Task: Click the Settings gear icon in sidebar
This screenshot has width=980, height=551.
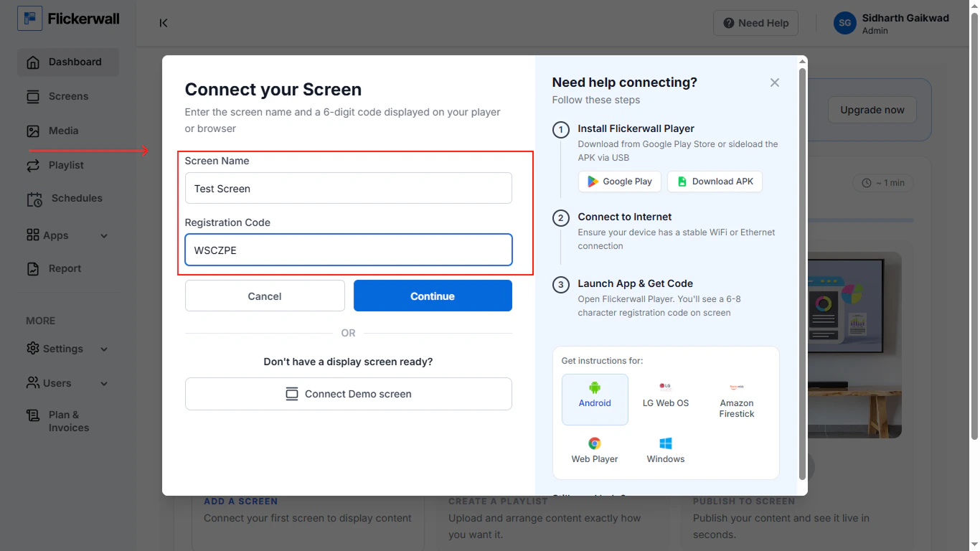Action: [33, 349]
